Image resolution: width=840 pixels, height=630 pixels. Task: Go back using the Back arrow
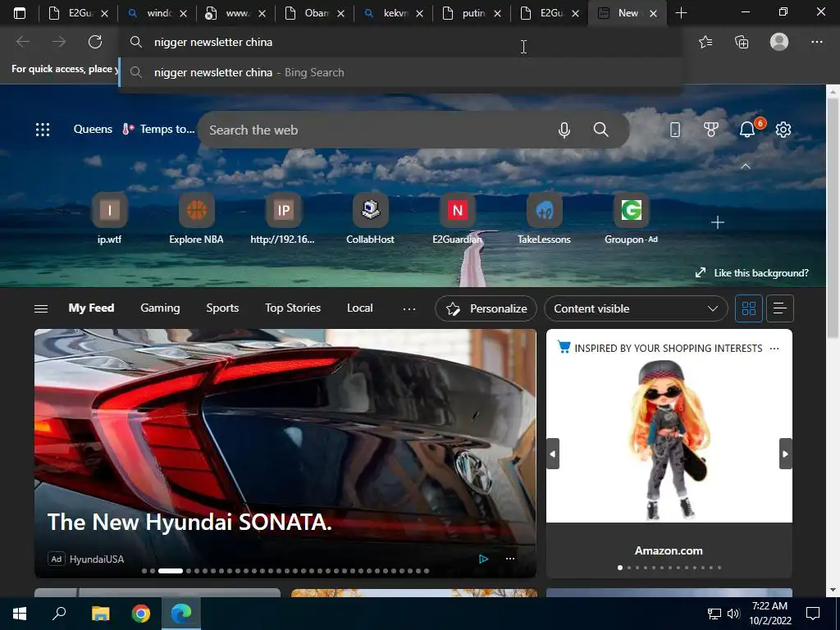pos(22,42)
